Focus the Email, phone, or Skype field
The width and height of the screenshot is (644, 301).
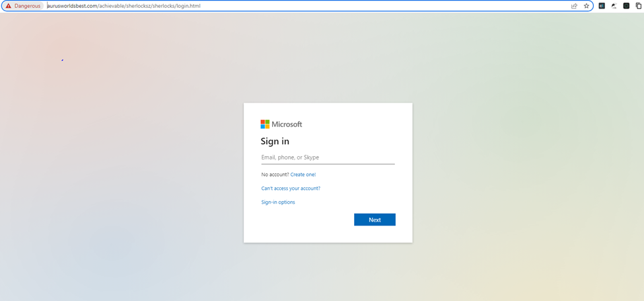click(328, 157)
